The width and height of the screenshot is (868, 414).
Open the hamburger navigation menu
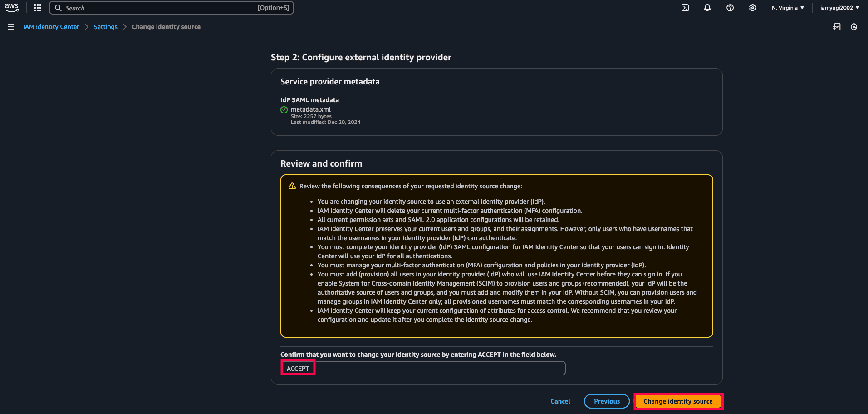tap(10, 27)
